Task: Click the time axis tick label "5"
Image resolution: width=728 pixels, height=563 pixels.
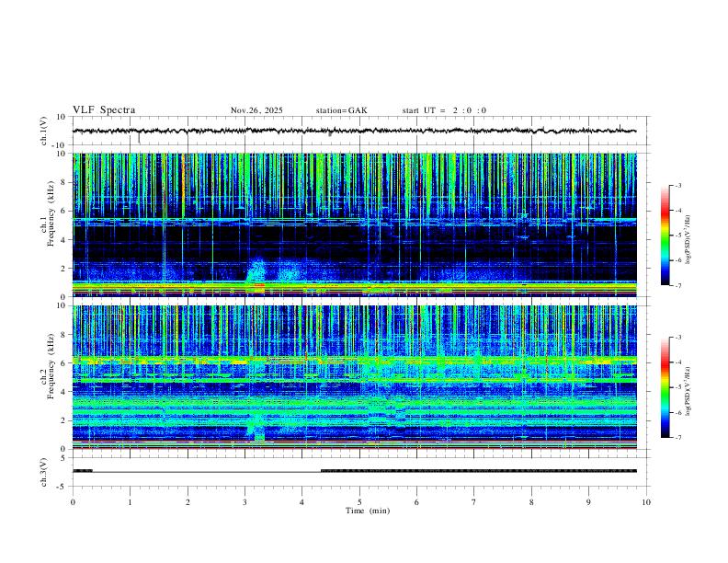Action: pyautogui.click(x=359, y=502)
